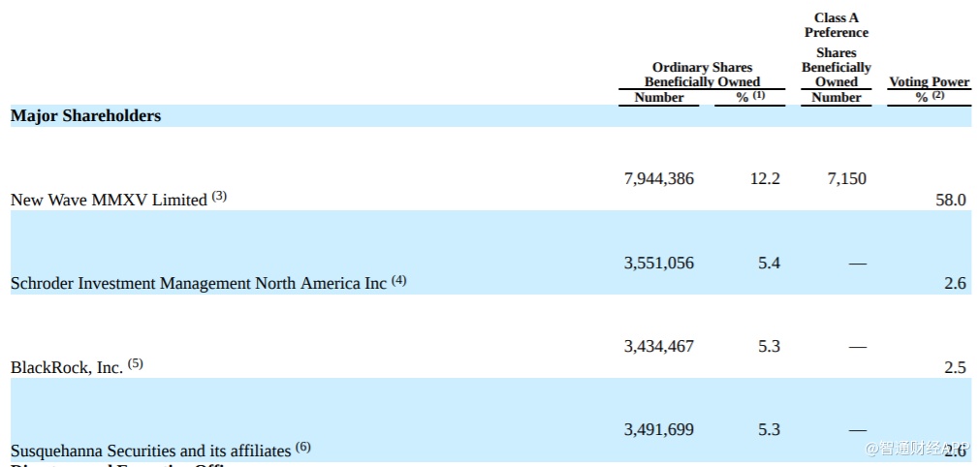Select the 5.4 percent value
Screen dimensions: 980x467
(769, 264)
